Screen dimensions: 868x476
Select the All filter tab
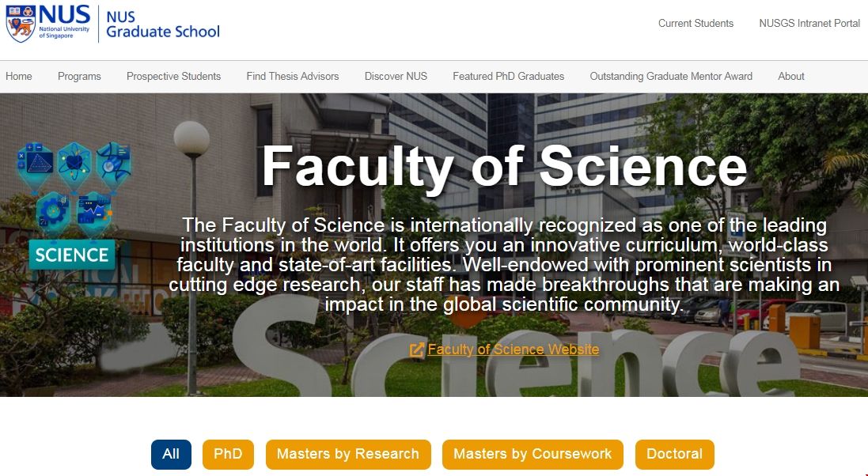point(171,455)
